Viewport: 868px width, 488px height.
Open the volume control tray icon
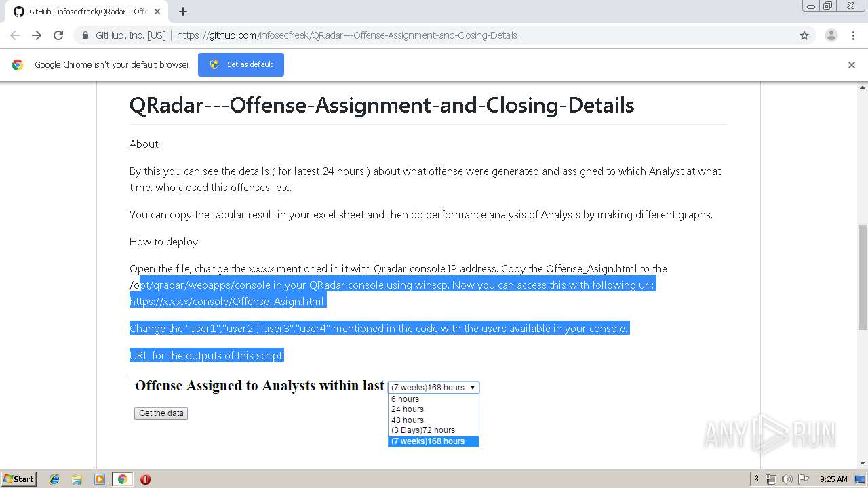[x=787, y=479]
